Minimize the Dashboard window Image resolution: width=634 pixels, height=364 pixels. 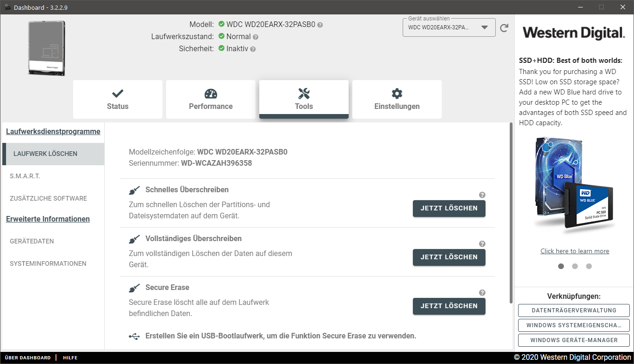(580, 7)
